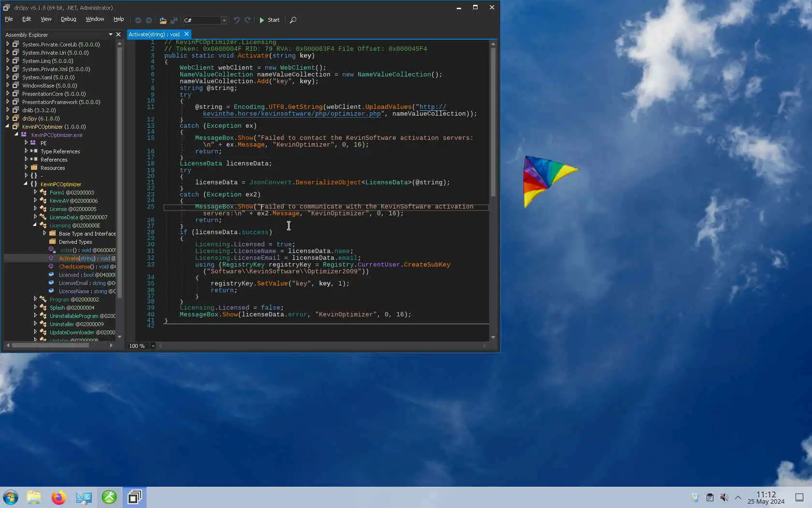Screen dimensions: 812x508
Task: Click the KevinPCOptimizer namespace braces icon
Action: tap(34, 184)
